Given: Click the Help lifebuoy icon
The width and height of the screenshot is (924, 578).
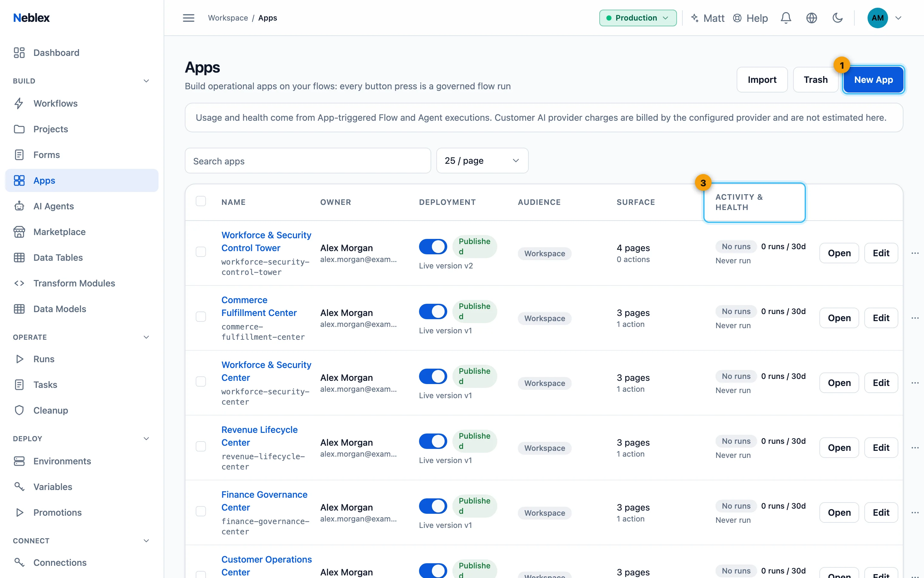Looking at the screenshot, I should pos(737,18).
